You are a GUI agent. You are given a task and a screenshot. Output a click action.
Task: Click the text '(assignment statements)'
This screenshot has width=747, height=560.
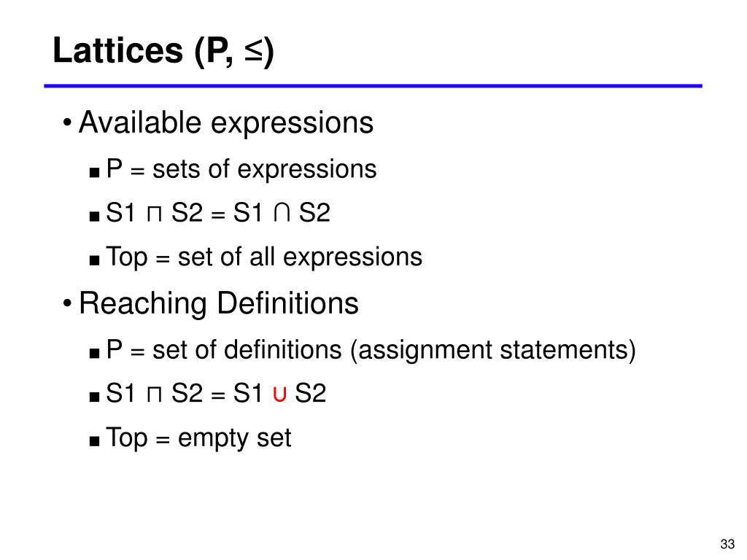[493, 351]
